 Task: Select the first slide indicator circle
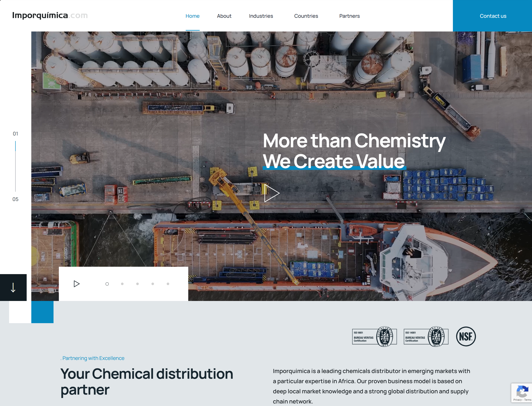point(107,284)
